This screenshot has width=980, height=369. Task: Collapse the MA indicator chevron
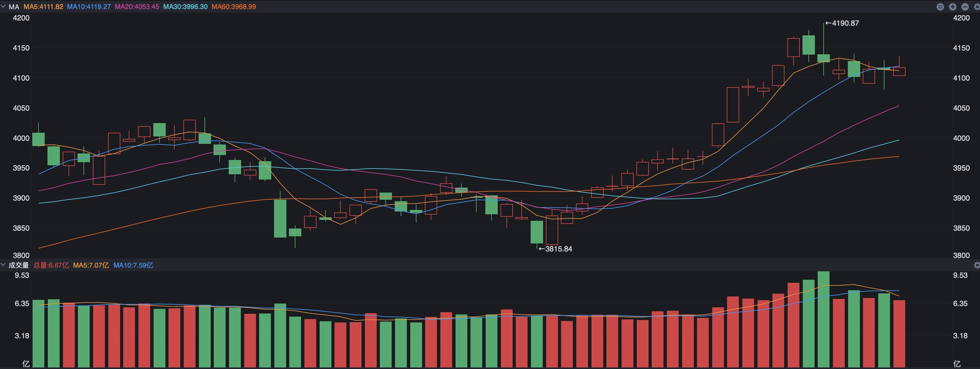coord(3,7)
